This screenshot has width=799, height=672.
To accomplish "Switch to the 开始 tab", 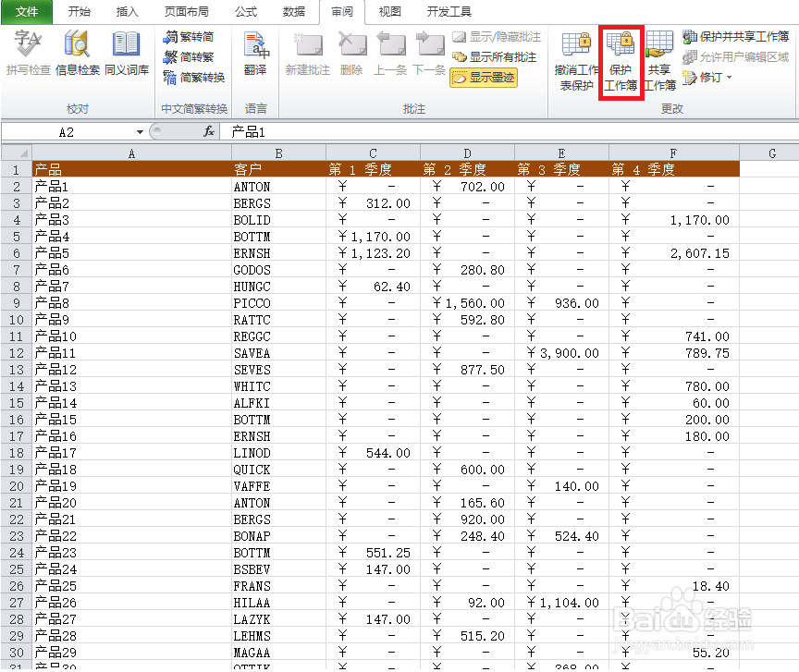I will tap(79, 12).
